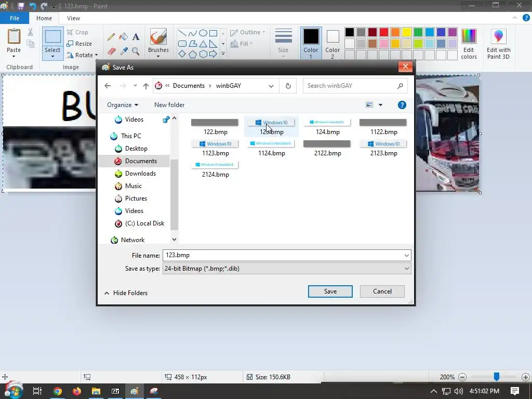This screenshot has height=399, width=532.
Task: Expand the shapes gallery more arrow
Action: (x=223, y=54)
